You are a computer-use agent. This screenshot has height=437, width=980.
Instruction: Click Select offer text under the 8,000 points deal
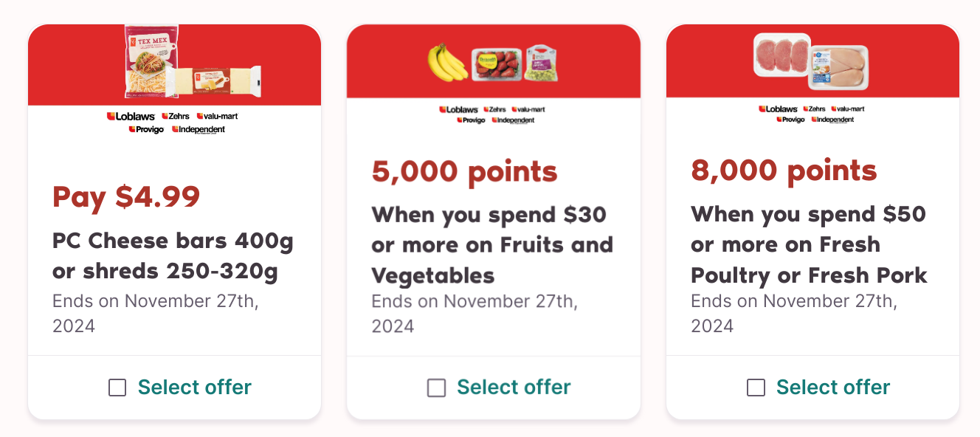[x=833, y=388]
